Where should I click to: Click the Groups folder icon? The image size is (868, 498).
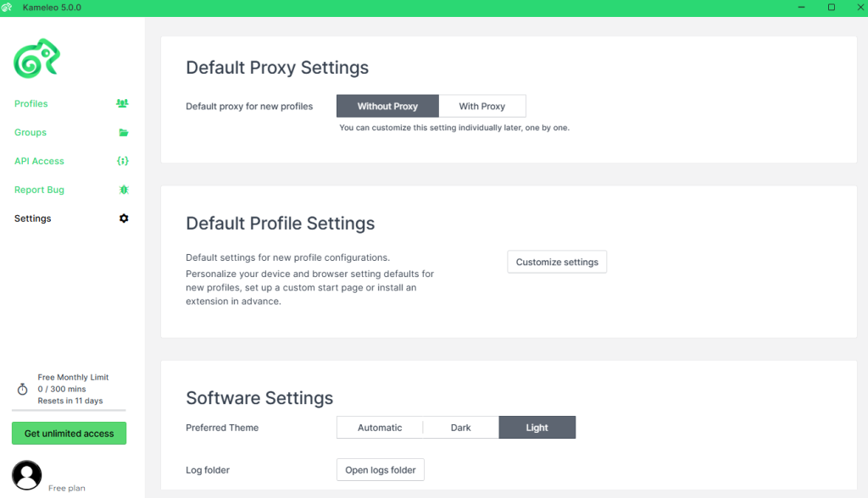coord(124,132)
